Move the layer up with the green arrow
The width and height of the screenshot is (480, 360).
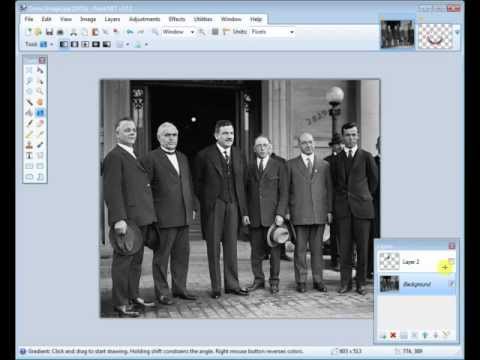click(425, 335)
